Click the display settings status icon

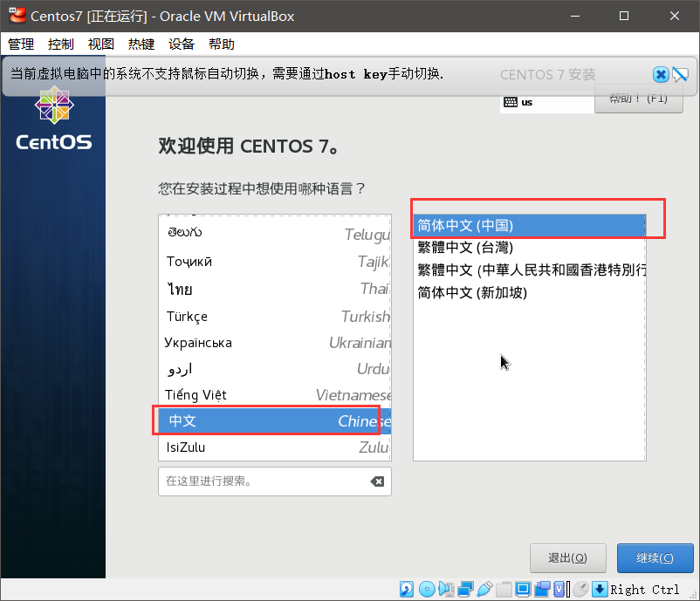(523, 589)
